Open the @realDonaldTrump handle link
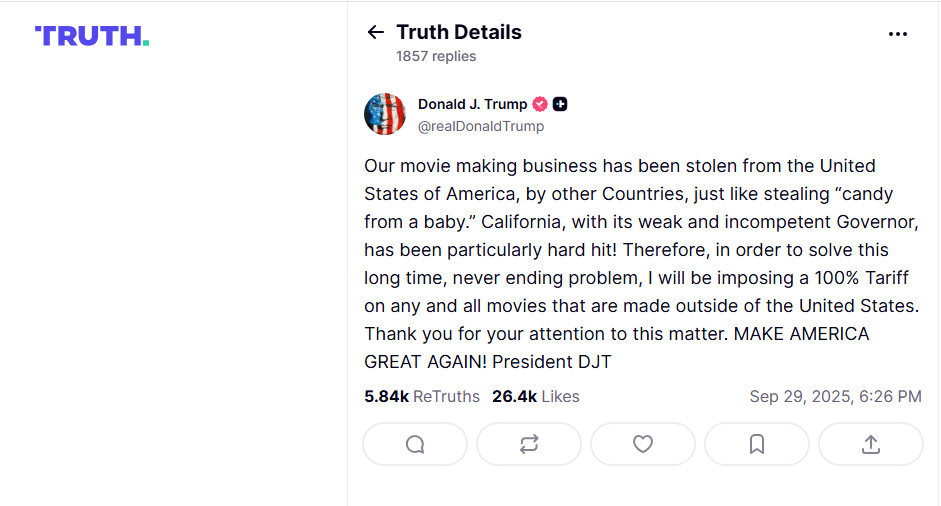941x506 pixels. 480,127
